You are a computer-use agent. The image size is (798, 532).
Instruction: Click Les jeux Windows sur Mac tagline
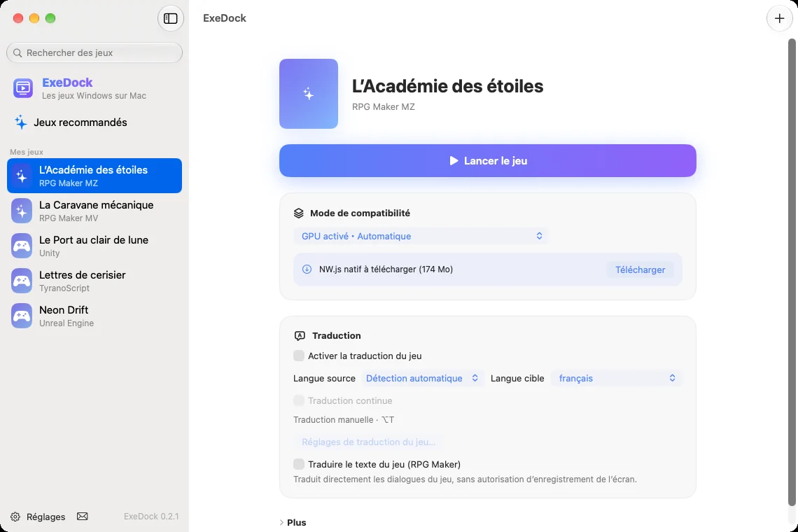pos(94,96)
